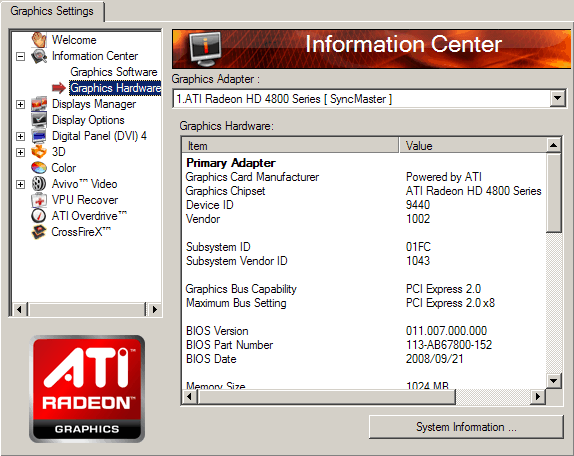Click tree panel horizontal scrollbar thumb
Image resolution: width=574 pixels, height=456 pixels.
point(87,309)
